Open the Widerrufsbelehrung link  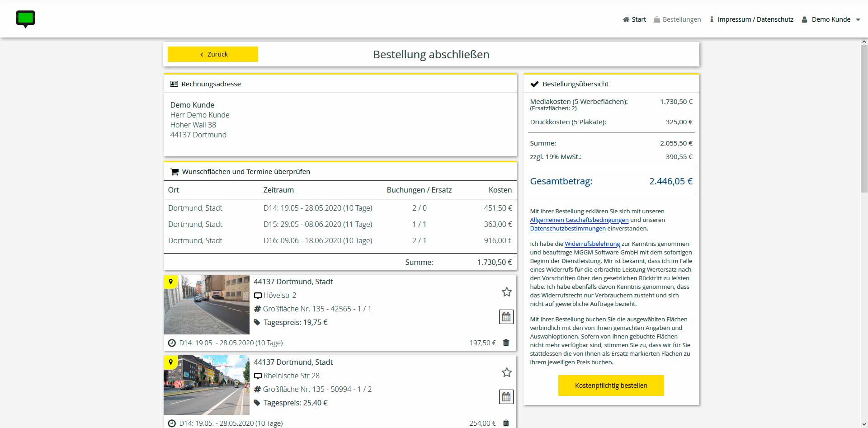coord(592,244)
